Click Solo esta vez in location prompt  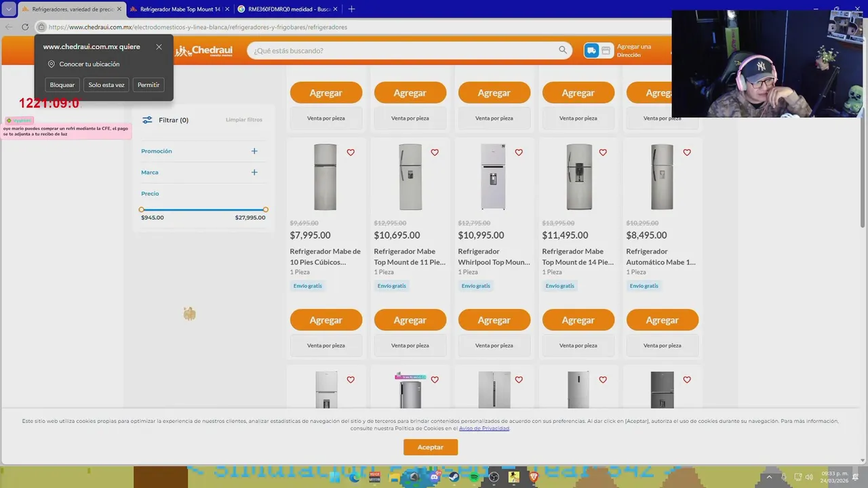click(x=106, y=85)
